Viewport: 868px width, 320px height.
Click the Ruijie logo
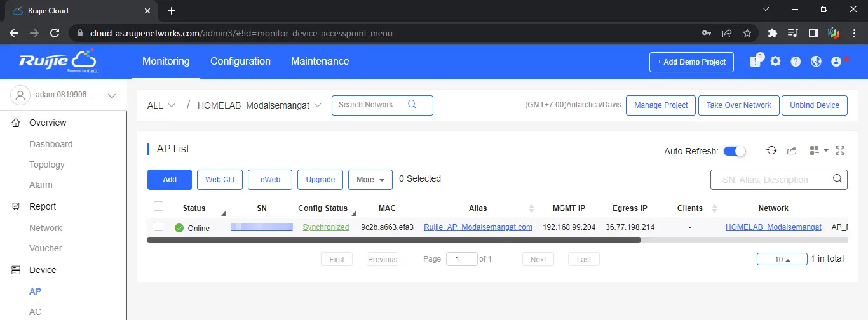pyautogui.click(x=58, y=61)
